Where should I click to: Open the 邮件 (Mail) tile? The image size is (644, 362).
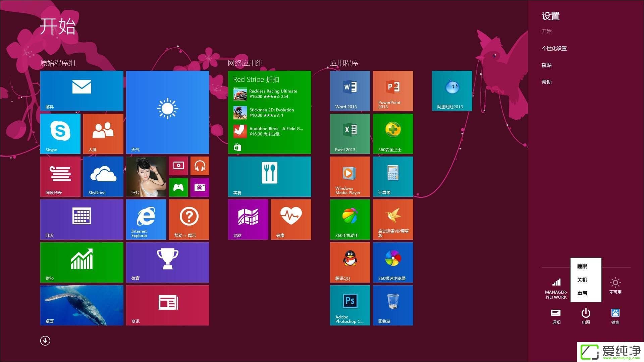(x=82, y=90)
